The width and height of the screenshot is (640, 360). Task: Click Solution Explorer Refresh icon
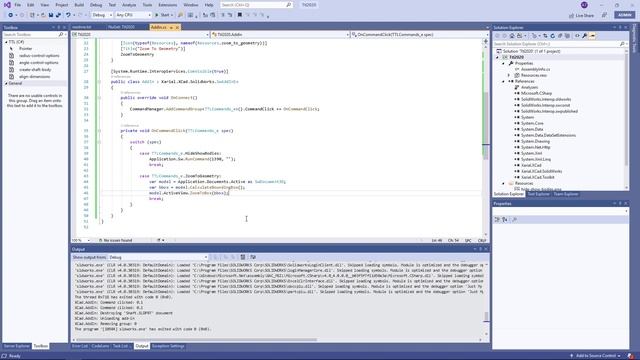point(553,36)
